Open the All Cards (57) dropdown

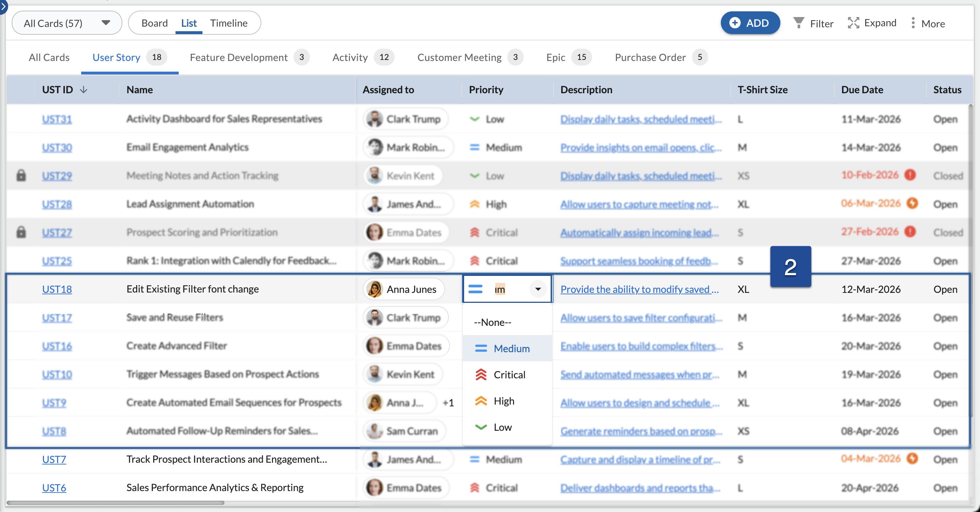pos(67,23)
